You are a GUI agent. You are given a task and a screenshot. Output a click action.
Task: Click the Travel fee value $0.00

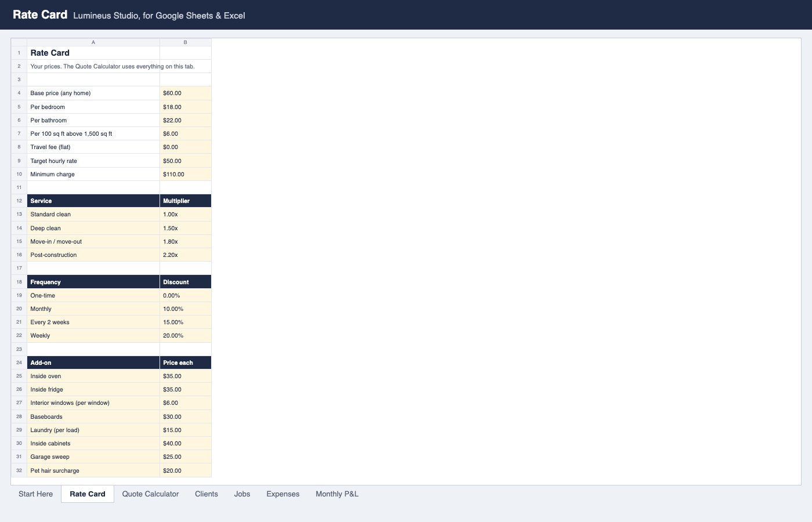[x=186, y=147]
